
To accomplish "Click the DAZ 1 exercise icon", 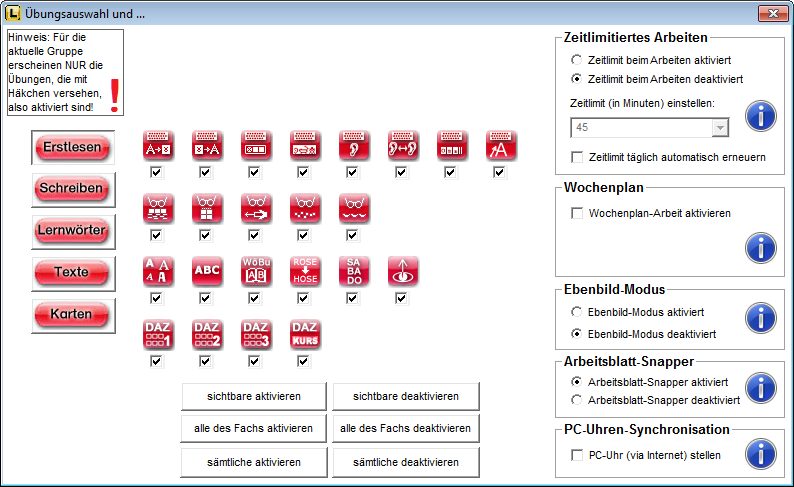I will pos(158,334).
